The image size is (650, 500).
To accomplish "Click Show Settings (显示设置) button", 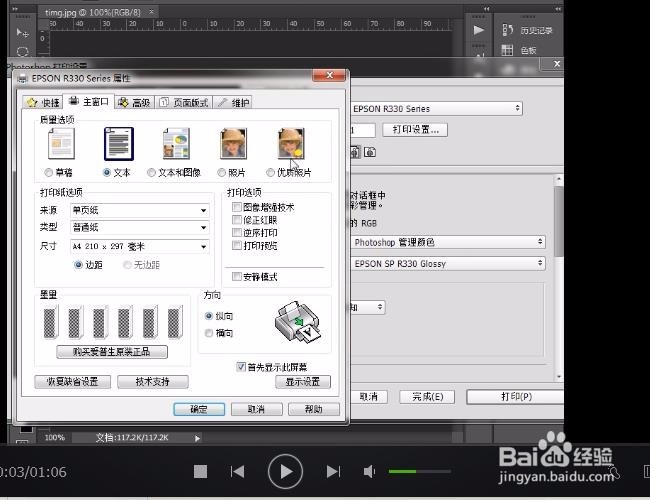I will coord(303,381).
